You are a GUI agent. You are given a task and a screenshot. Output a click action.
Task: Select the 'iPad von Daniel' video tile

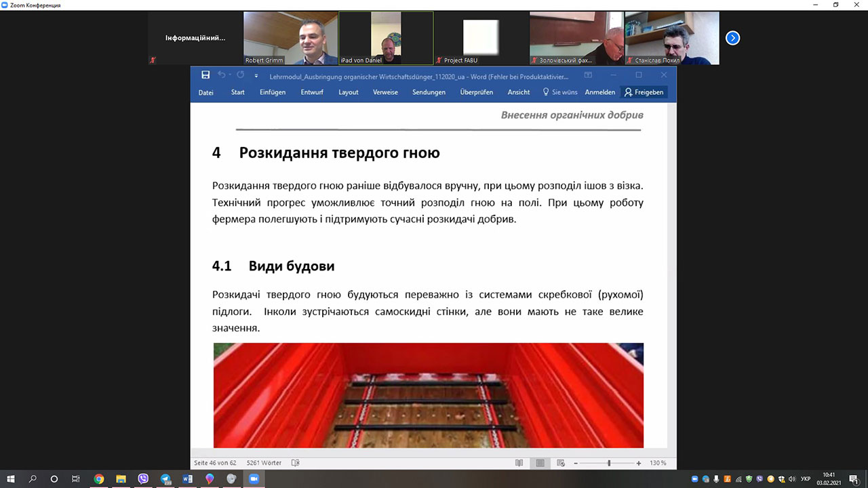coord(386,38)
